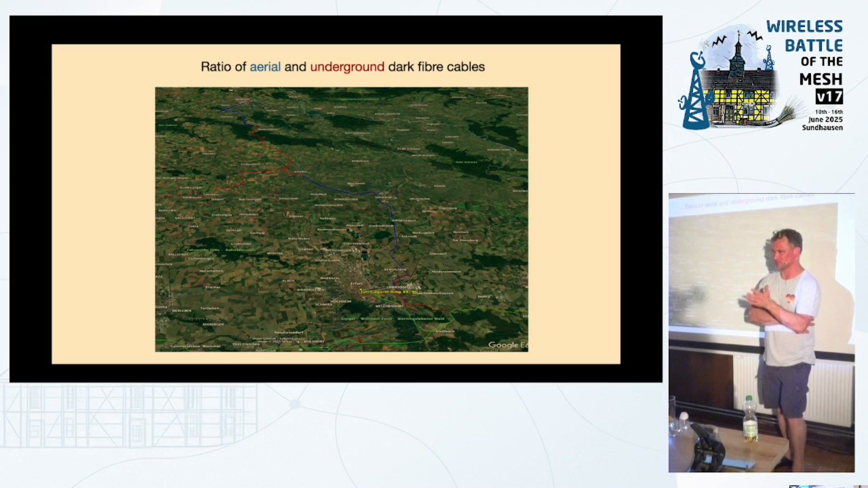Screen dimensions: 868x488
Task: Click the Fahnersche Höhe green map label
Action: point(203,249)
